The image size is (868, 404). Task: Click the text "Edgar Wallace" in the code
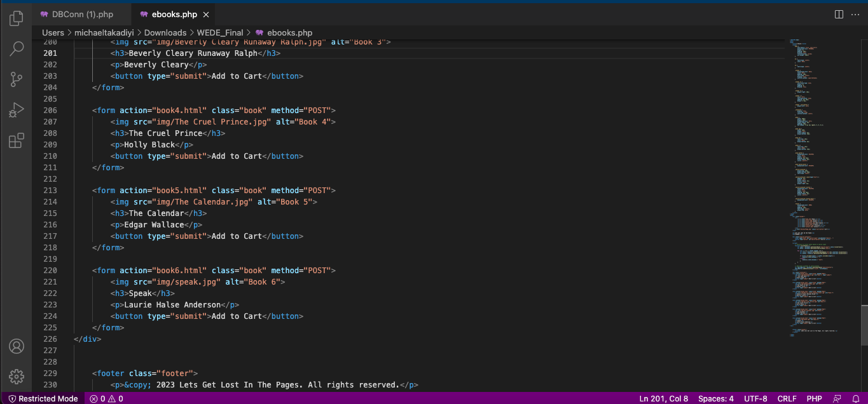154,224
